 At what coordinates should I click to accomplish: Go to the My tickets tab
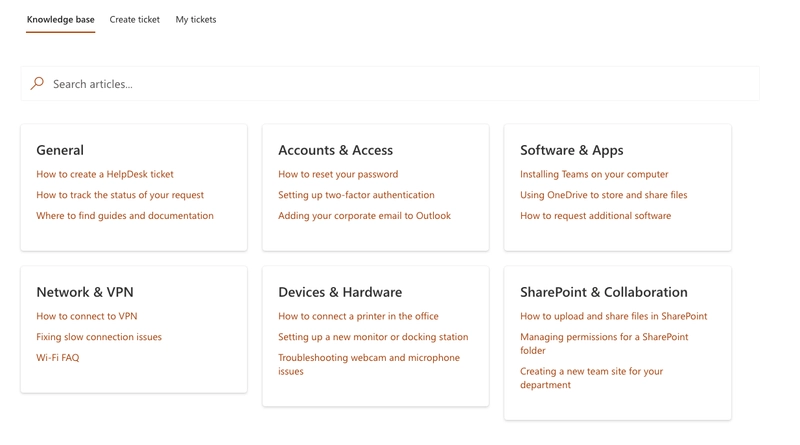[196, 19]
